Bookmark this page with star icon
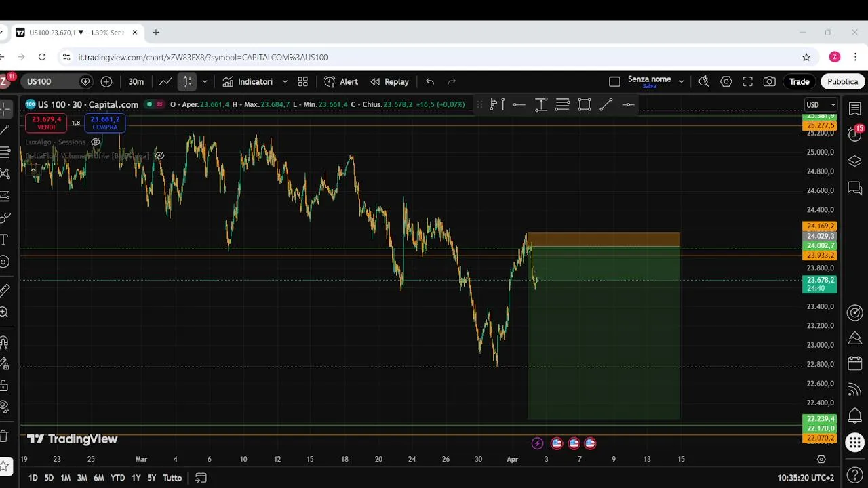Image resolution: width=868 pixels, height=488 pixels. (806, 57)
